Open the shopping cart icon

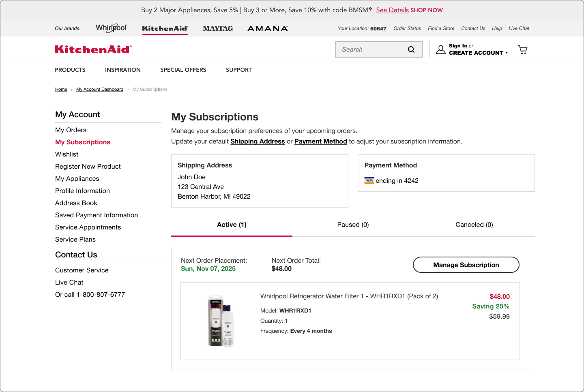pos(523,50)
